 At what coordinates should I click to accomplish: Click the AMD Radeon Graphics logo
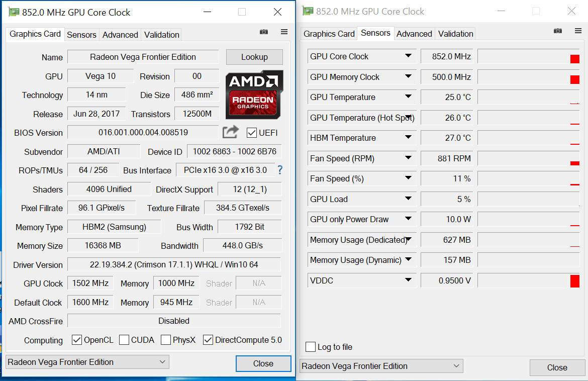254,95
